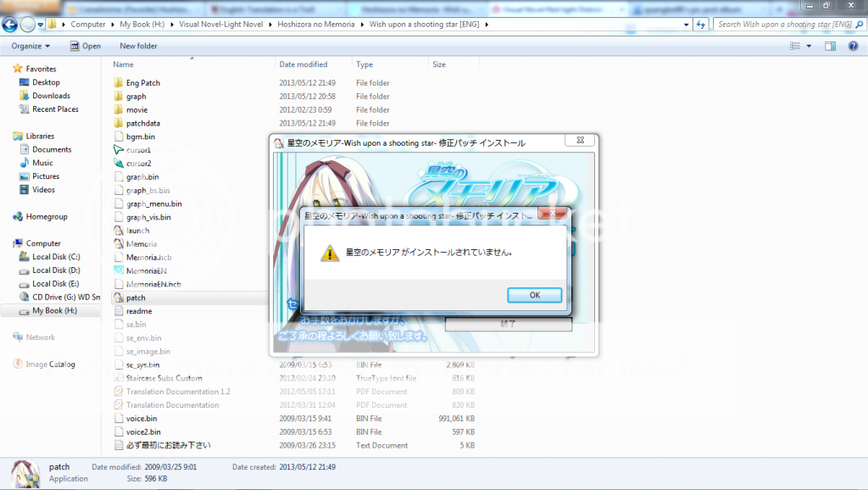This screenshot has width=868, height=490.
Task: Toggle the preview pane button
Action: 831,46
